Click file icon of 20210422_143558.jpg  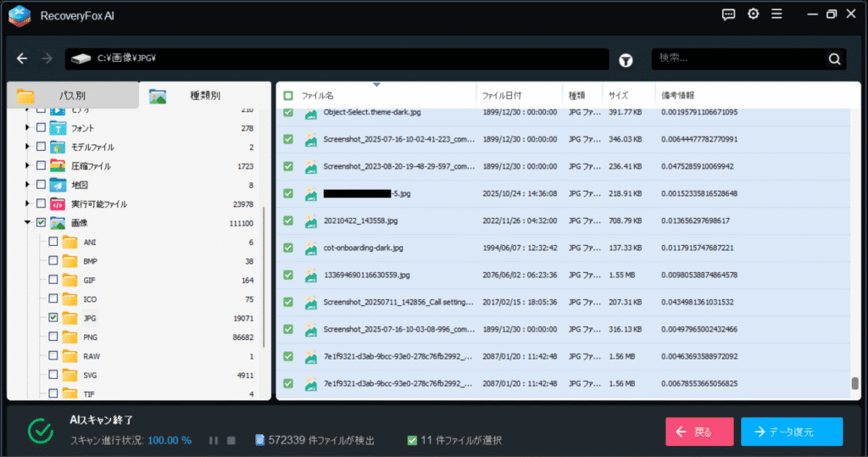[x=311, y=220]
